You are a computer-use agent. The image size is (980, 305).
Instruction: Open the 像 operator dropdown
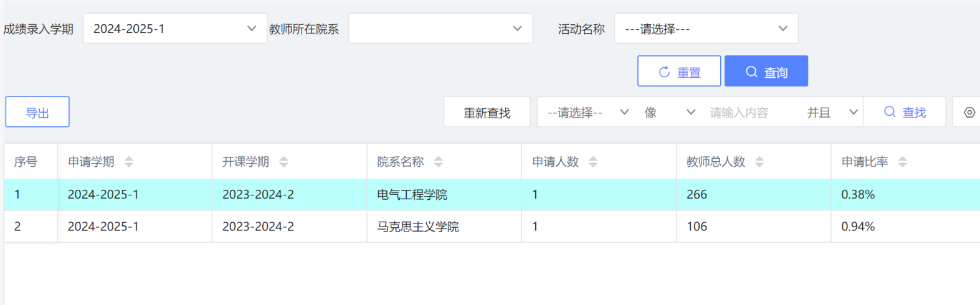click(668, 113)
